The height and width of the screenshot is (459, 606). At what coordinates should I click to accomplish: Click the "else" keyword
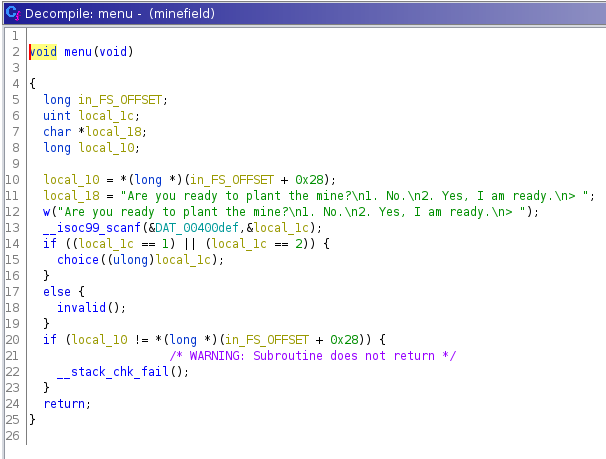[56, 291]
